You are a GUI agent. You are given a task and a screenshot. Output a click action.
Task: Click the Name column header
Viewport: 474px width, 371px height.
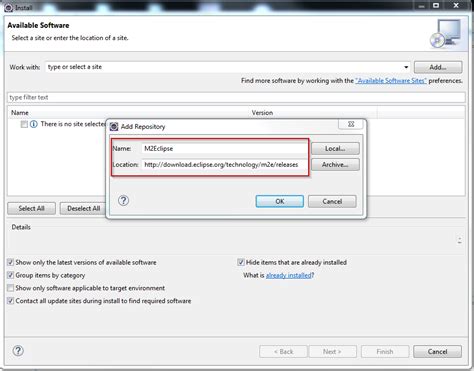click(x=129, y=113)
